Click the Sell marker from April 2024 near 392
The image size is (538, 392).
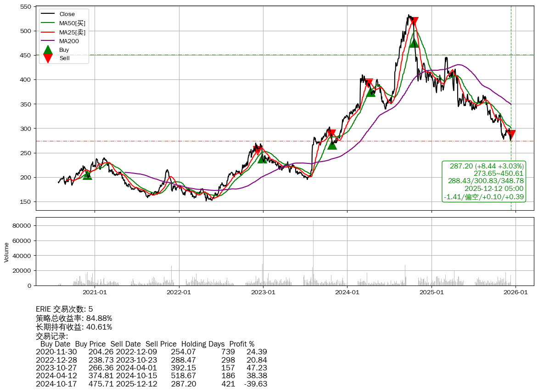click(x=369, y=83)
